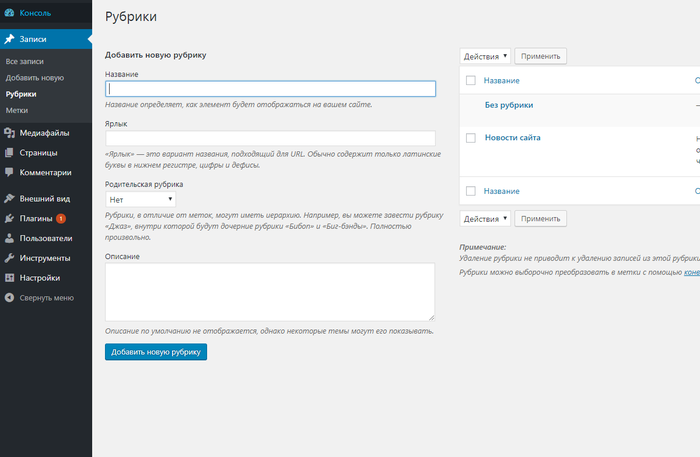Click the Записи pushpin icon

[x=9, y=39]
